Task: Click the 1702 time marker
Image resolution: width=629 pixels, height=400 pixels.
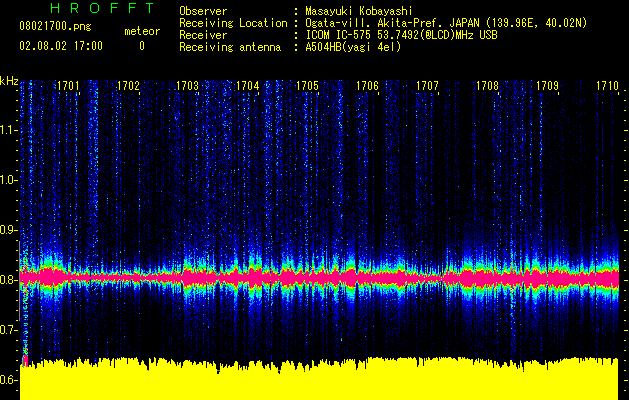Action: tap(128, 86)
